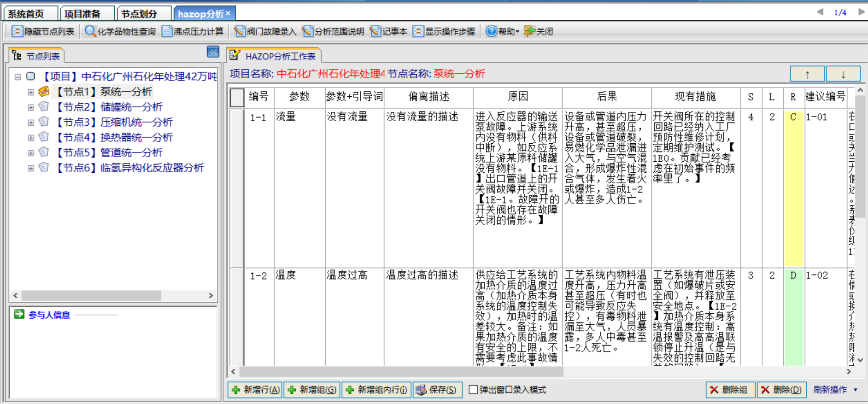
Task: Click 参与人信息 link label
Action: click(49, 315)
